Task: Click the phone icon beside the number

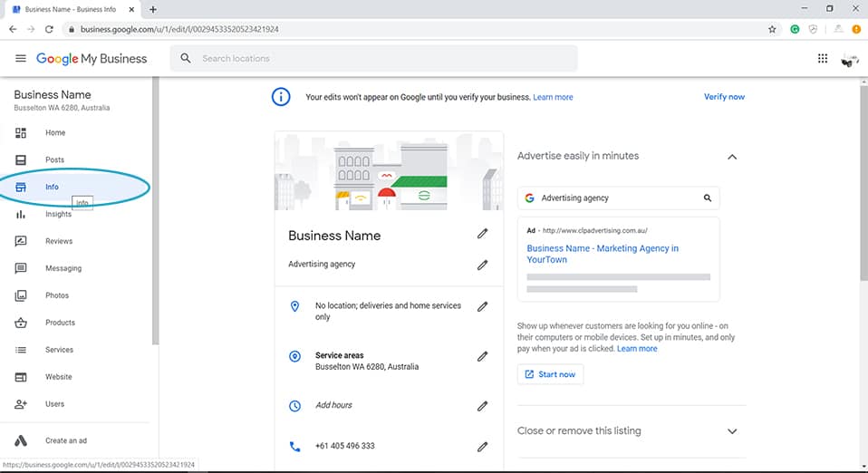Action: [x=295, y=447]
